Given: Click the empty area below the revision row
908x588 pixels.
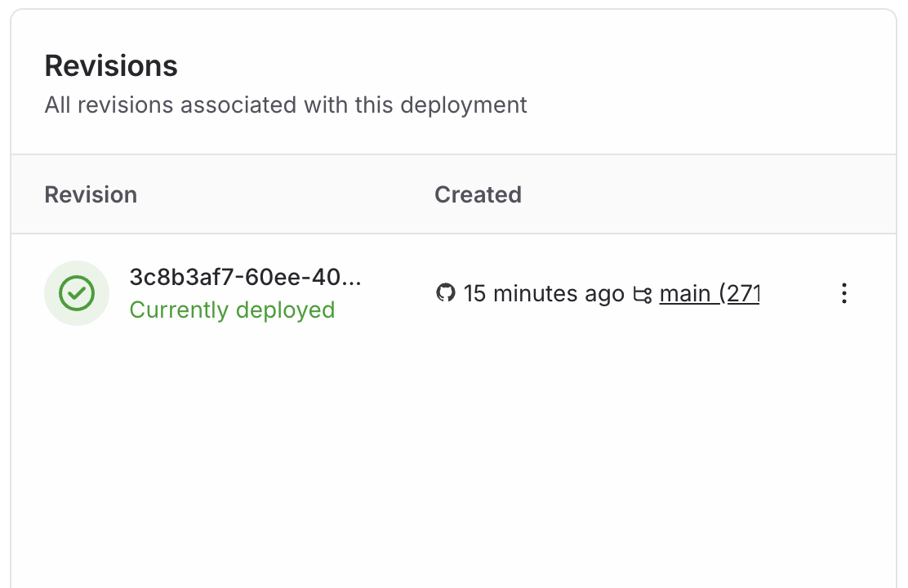Looking at the screenshot, I should point(453,463).
